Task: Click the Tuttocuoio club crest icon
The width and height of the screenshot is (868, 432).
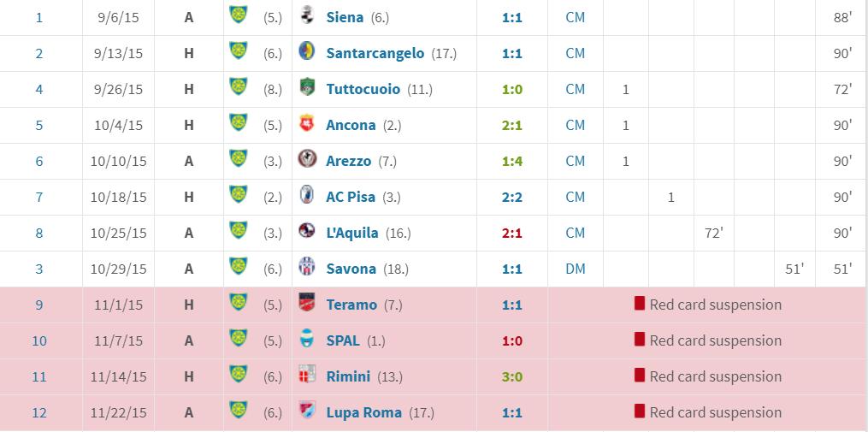Action: coord(307,88)
